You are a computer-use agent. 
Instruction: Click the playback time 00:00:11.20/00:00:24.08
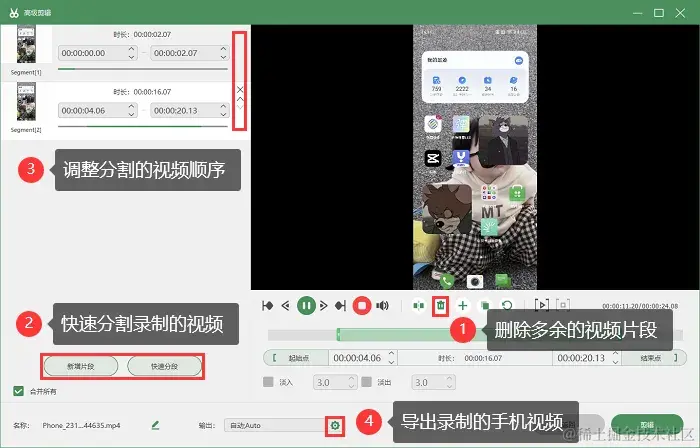[x=640, y=306]
